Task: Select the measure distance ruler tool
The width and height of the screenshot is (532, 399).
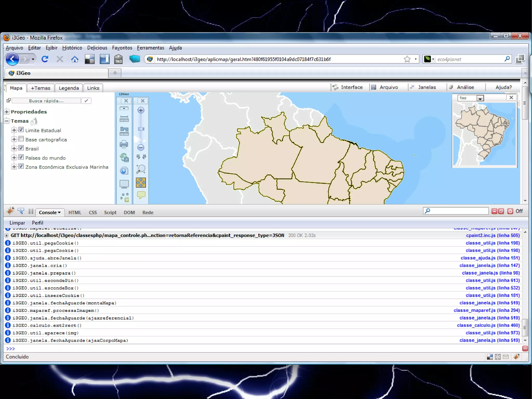Action: 124,119
